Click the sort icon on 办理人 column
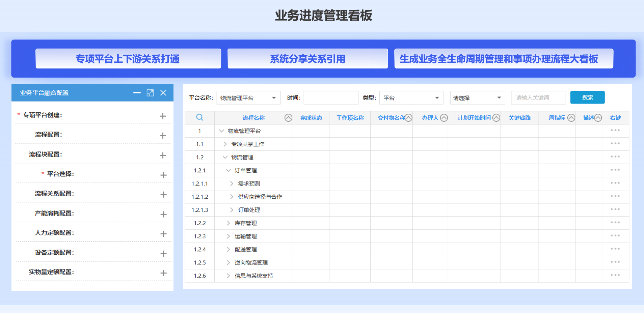 pos(444,118)
